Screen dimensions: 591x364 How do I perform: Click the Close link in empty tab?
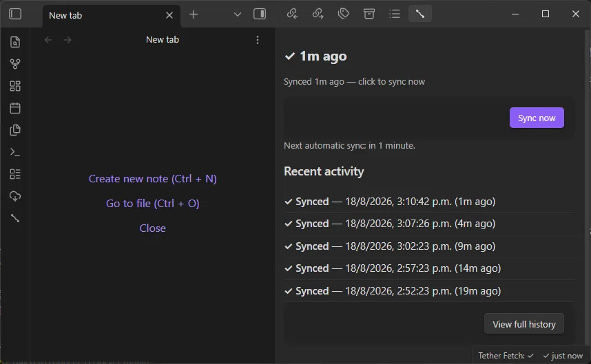tap(153, 228)
